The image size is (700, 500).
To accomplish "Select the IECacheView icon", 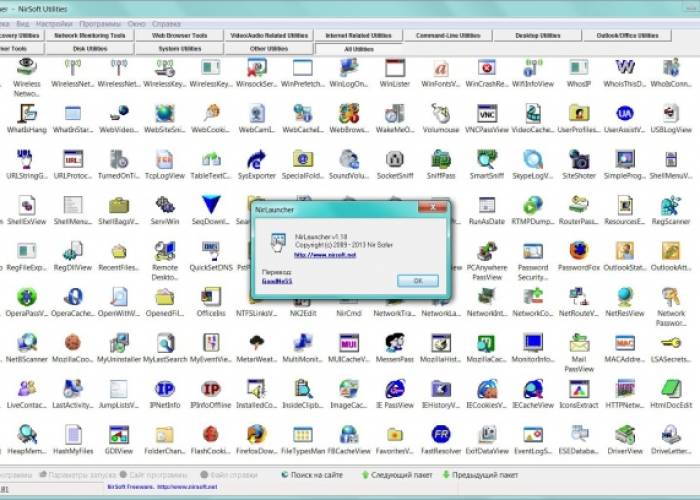I will point(533,389).
